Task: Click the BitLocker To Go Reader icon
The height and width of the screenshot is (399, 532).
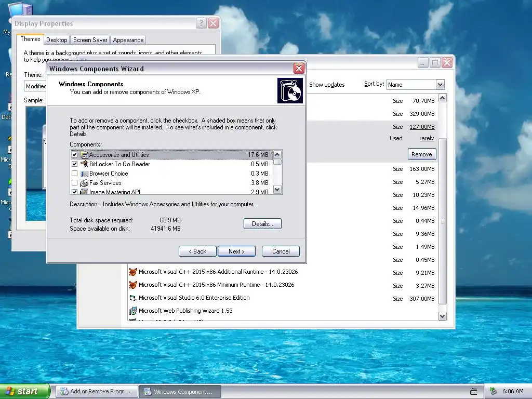Action: [x=84, y=164]
